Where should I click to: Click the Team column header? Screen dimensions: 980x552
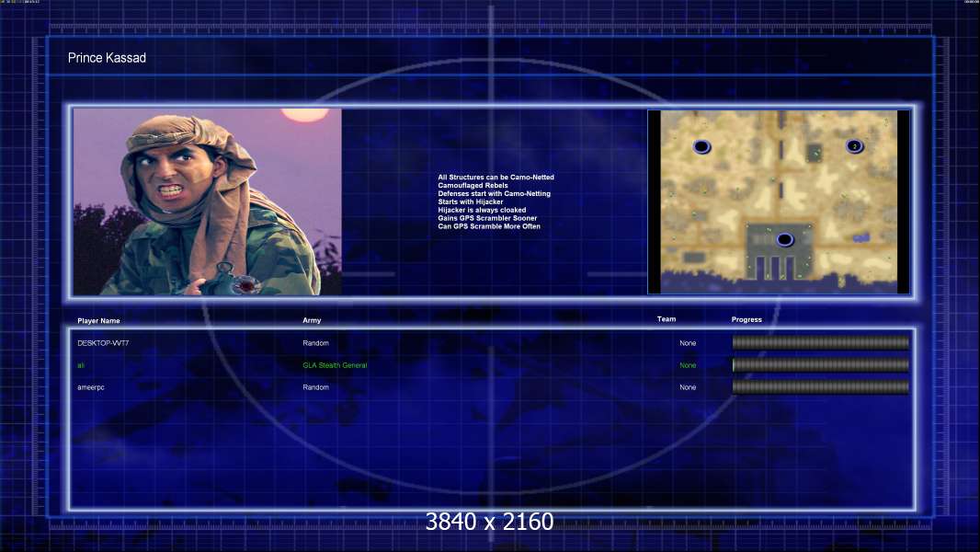point(667,319)
